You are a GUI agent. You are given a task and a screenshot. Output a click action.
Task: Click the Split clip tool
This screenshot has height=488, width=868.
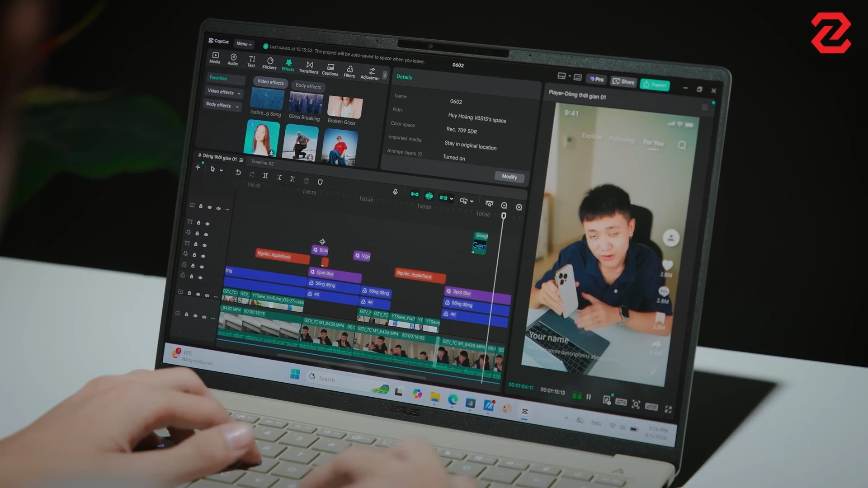[x=265, y=176]
